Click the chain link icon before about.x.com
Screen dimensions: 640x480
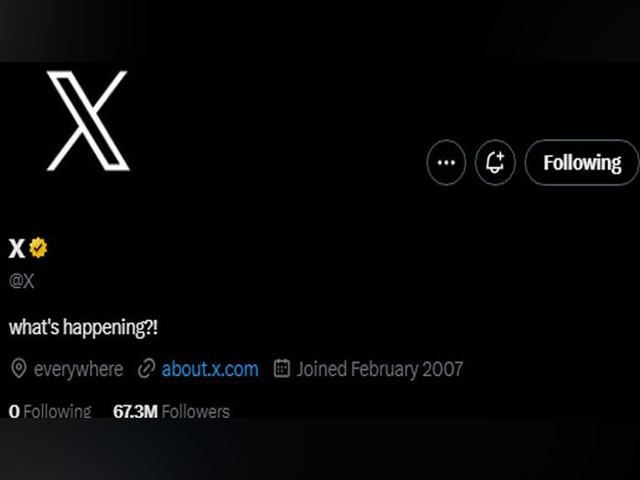pyautogui.click(x=147, y=369)
